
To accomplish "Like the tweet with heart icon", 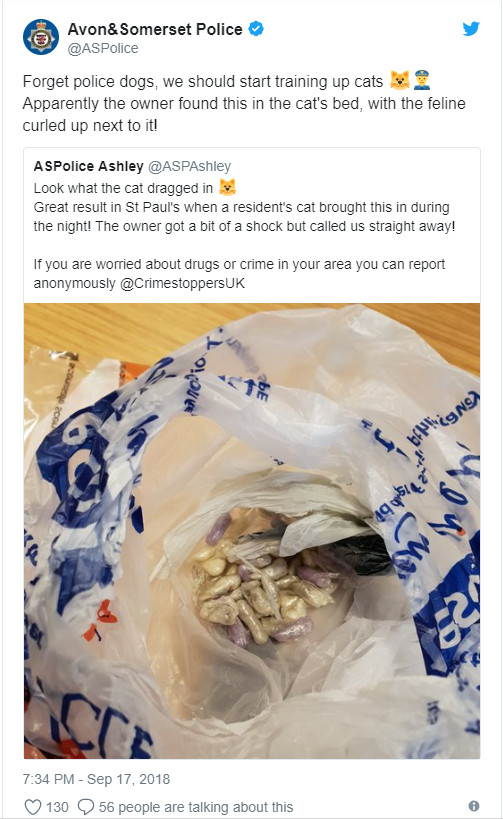I will (x=33, y=806).
